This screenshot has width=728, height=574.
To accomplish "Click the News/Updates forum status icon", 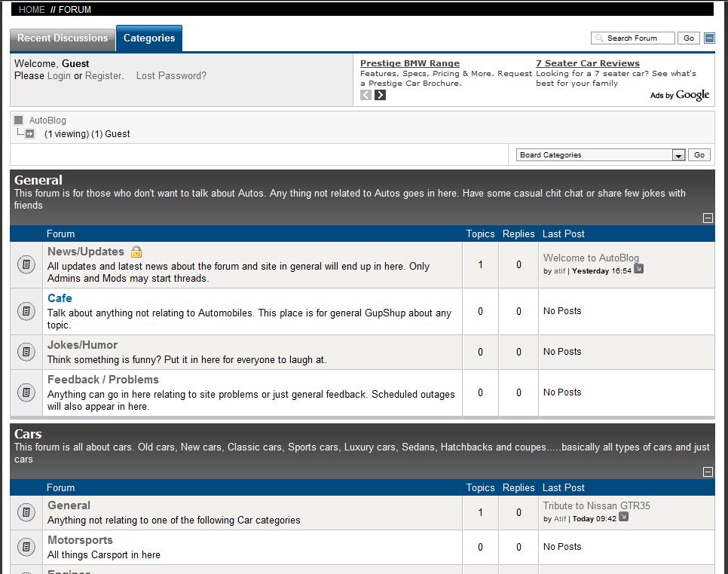I will point(26,265).
